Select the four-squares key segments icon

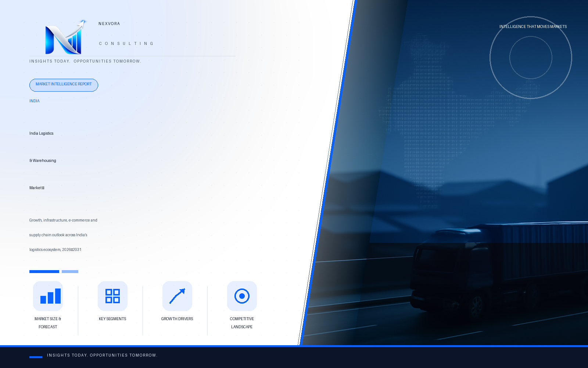(112, 296)
